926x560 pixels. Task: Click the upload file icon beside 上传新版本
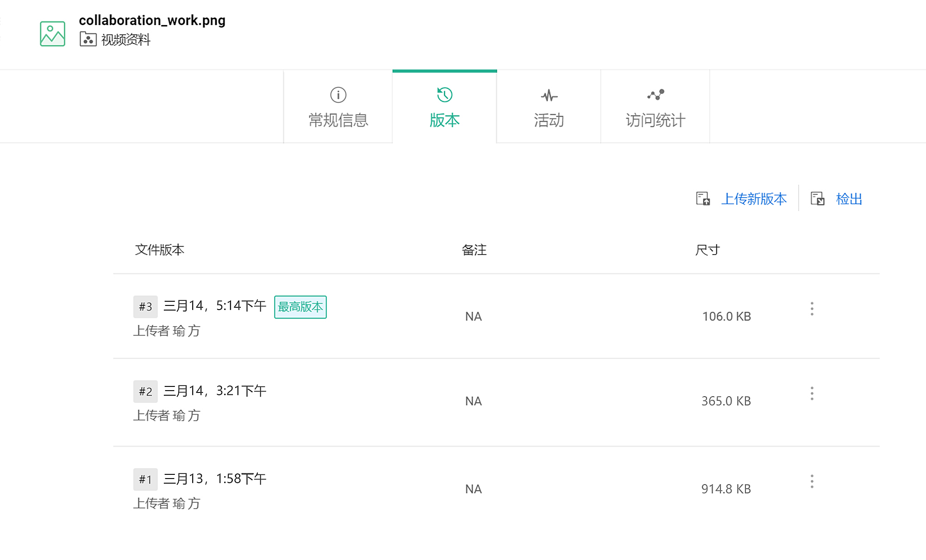coord(703,199)
